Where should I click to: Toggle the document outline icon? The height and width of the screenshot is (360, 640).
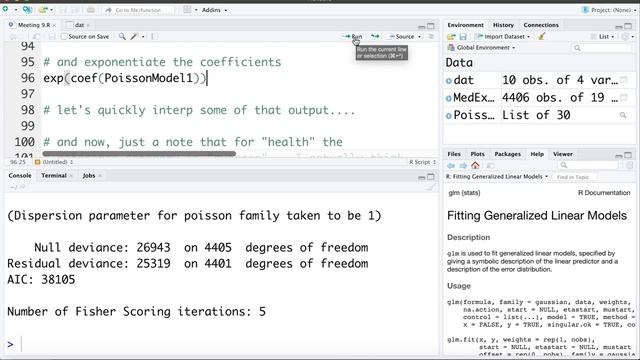point(431,37)
